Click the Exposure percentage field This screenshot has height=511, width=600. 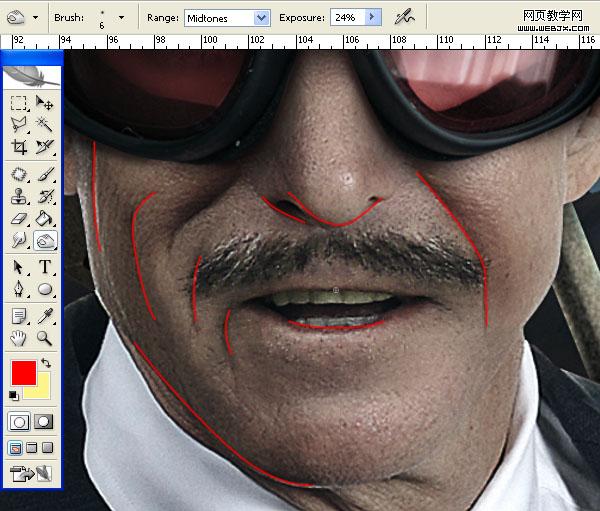345,18
